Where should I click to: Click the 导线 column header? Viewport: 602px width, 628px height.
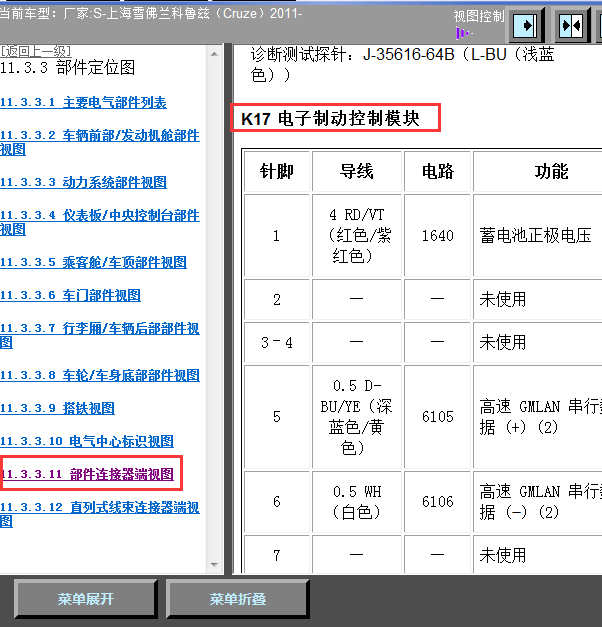click(356, 171)
